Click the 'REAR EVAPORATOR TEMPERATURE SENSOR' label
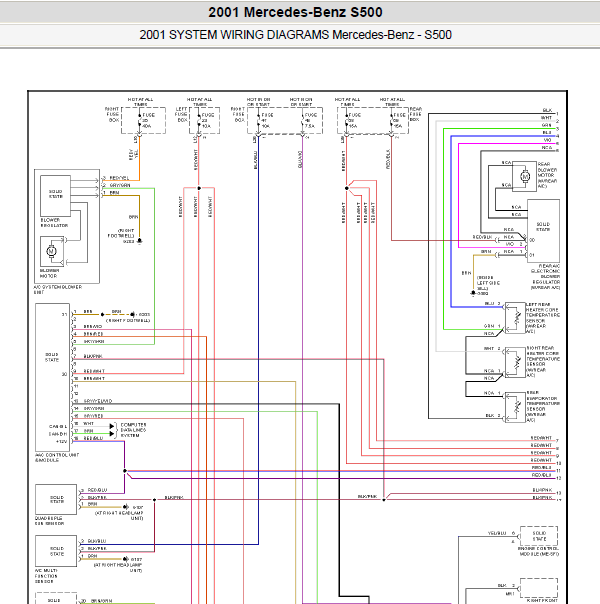Screen dimensions: 600x604 click(x=543, y=406)
